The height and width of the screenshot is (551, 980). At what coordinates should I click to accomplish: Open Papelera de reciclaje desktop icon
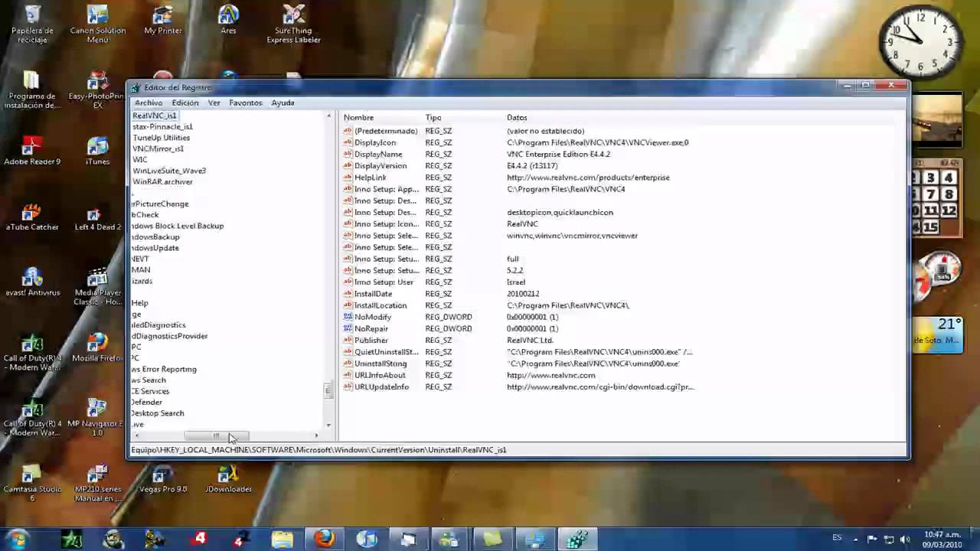32,24
